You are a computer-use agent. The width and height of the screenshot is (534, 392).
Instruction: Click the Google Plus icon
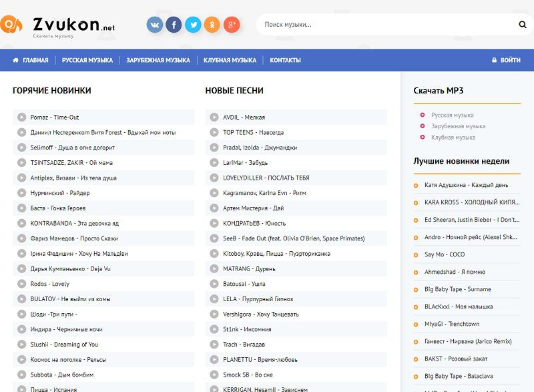(x=232, y=25)
